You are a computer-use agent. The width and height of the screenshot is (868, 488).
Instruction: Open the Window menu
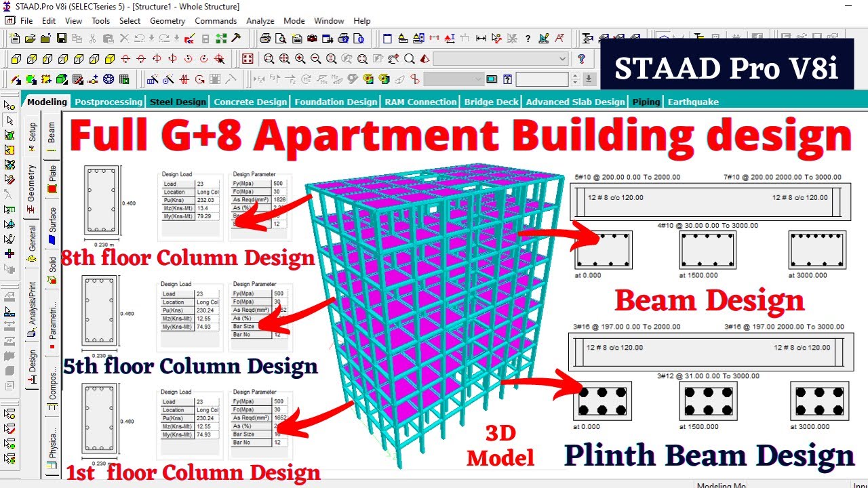point(330,21)
